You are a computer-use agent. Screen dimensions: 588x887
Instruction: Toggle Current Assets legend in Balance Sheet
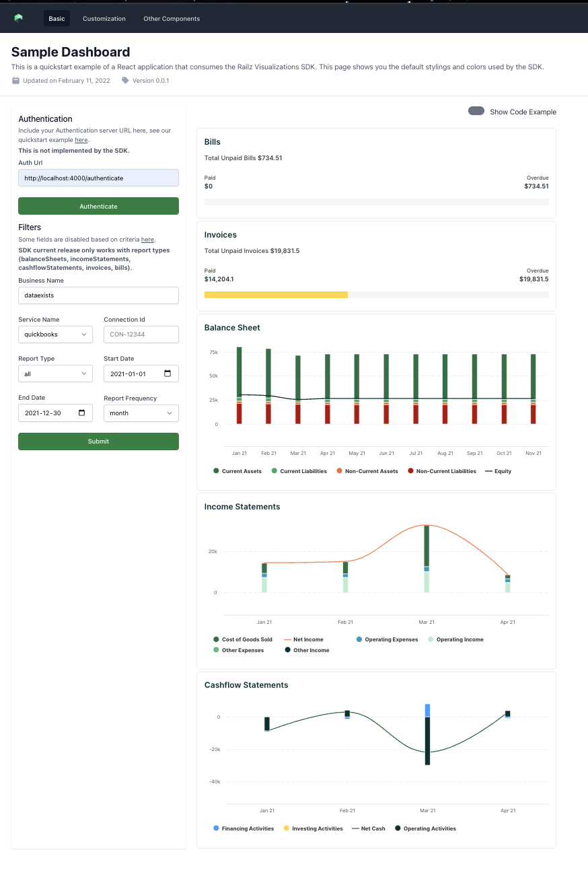click(x=237, y=471)
